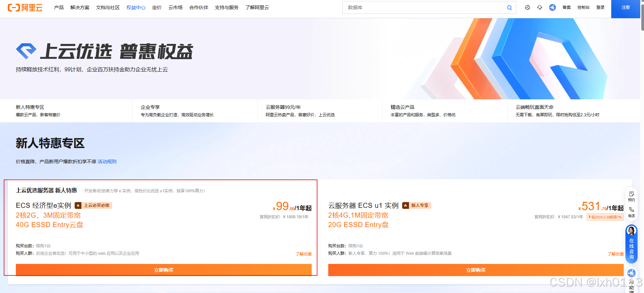Open the 支持与服务 menu

pos(227,7)
